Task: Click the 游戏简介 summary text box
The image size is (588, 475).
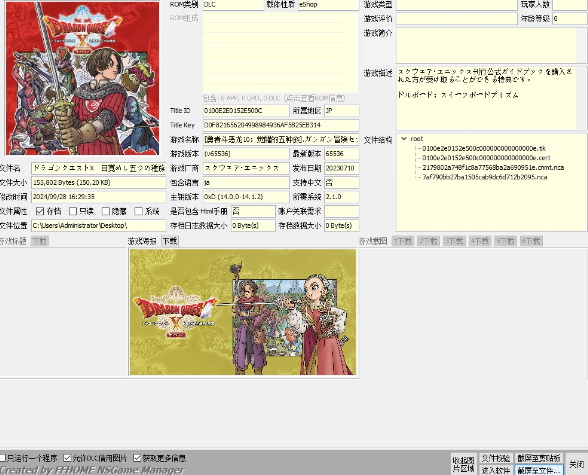Action: pyautogui.click(x=491, y=45)
